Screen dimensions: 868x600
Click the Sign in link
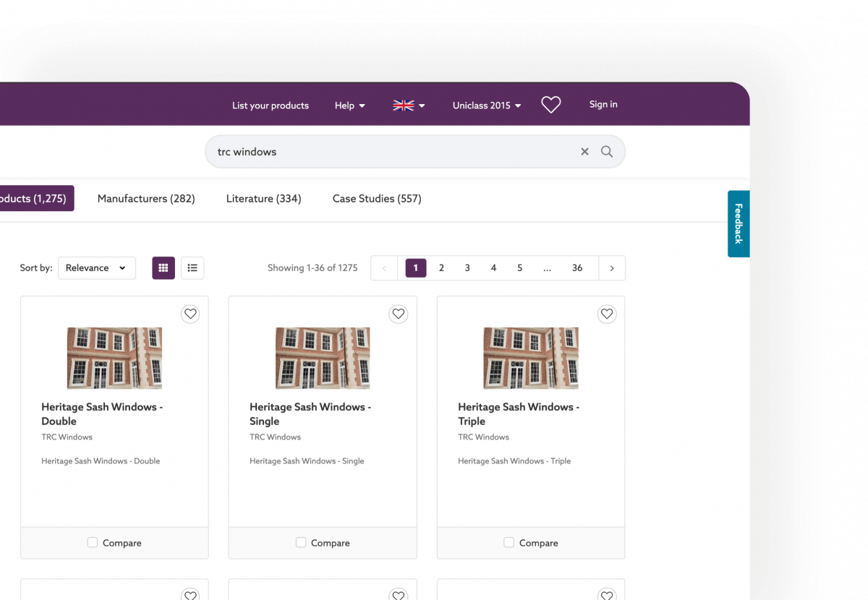point(603,104)
